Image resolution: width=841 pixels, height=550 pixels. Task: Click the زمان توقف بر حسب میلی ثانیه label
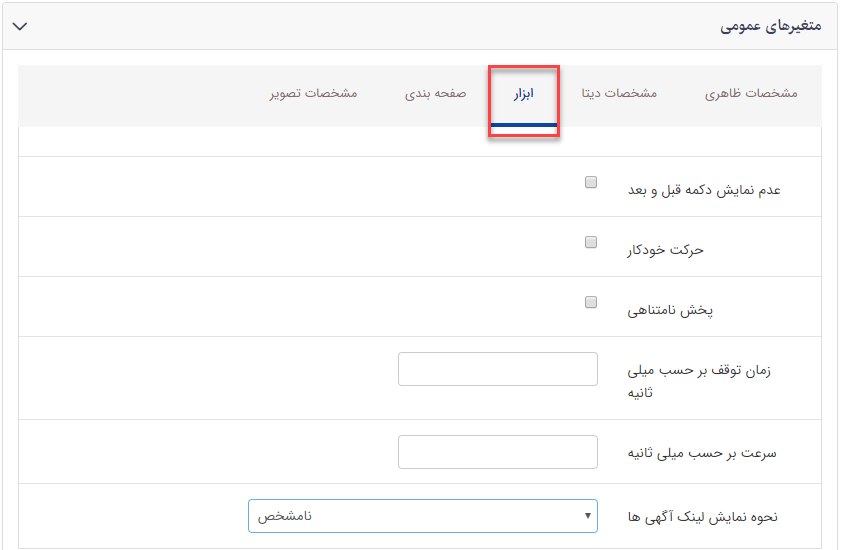698,381
